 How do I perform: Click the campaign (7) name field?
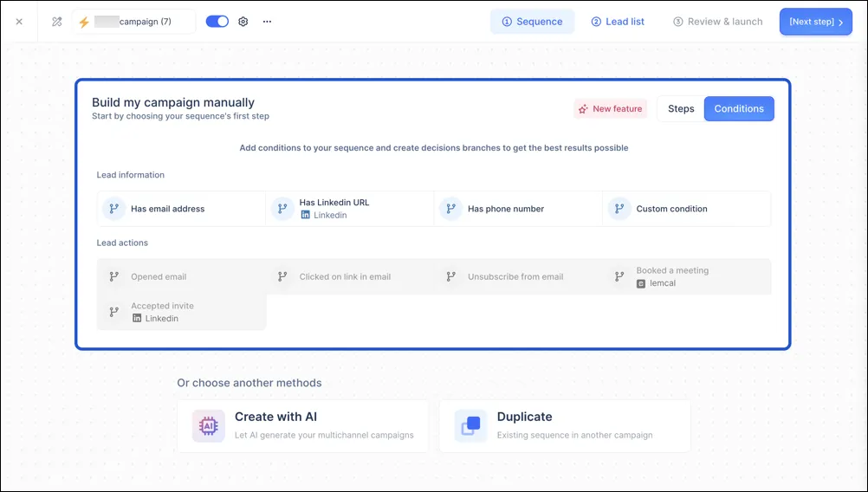(x=133, y=22)
